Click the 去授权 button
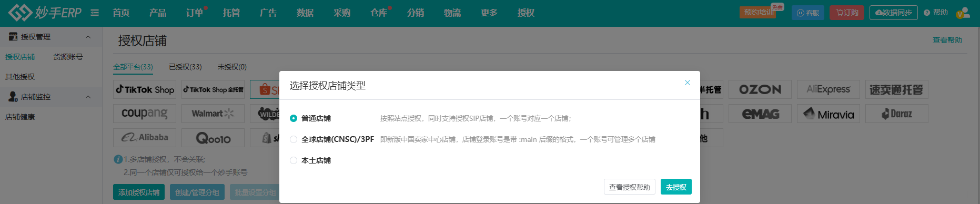Screen dimensions: 980x204 click(676, 187)
